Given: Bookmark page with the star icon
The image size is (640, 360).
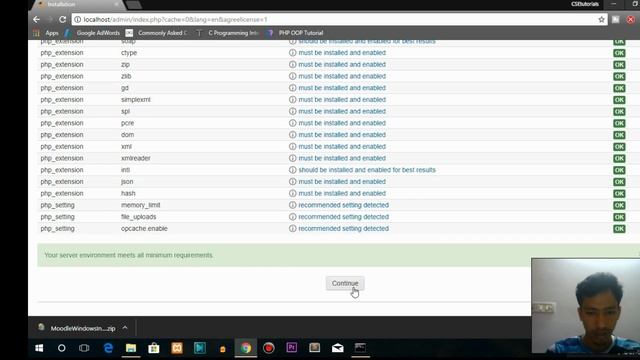Looking at the screenshot, I should click(x=601, y=19).
